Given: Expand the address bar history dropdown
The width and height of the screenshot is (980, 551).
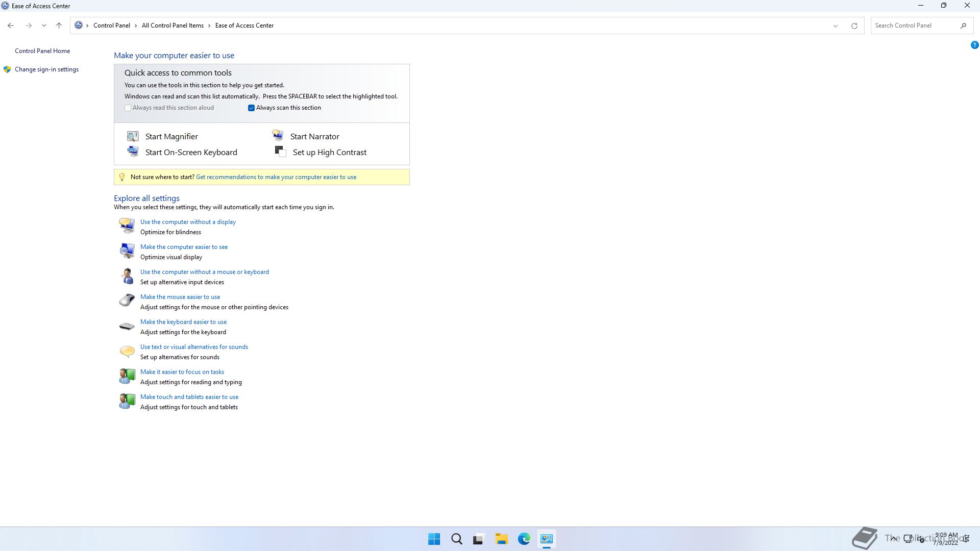Looking at the screenshot, I should (835, 26).
